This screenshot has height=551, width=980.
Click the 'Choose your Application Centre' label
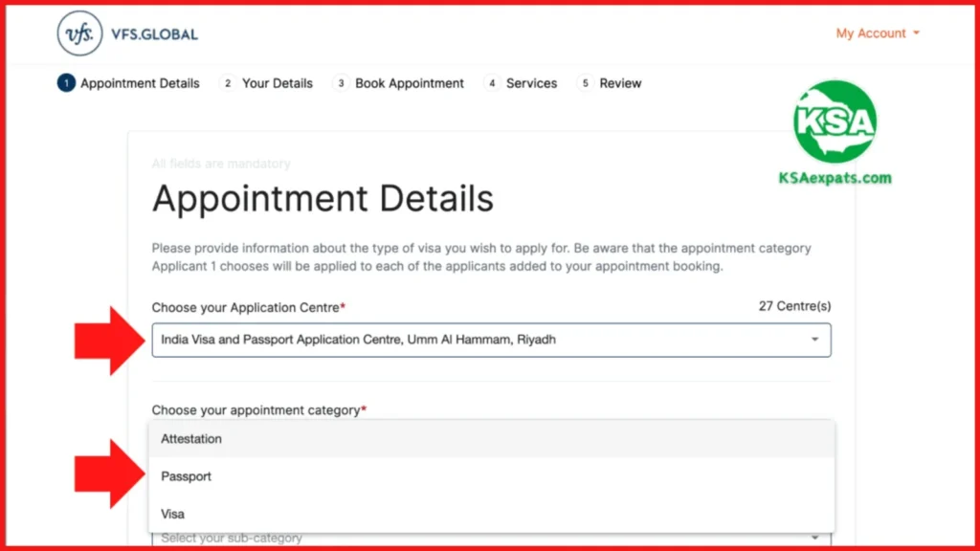point(249,307)
